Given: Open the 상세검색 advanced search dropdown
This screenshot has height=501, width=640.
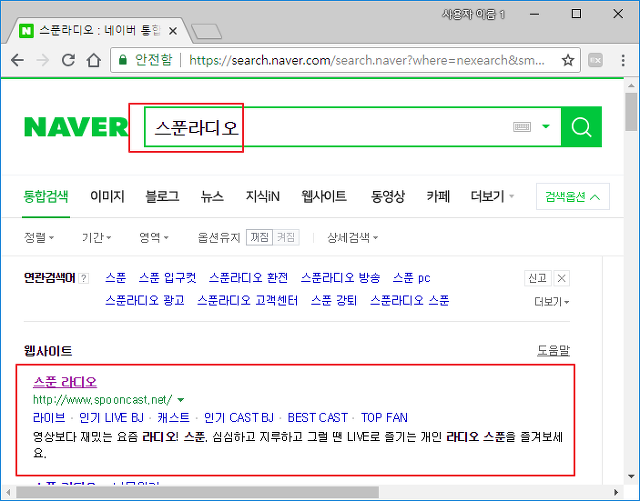Looking at the screenshot, I should (352, 237).
